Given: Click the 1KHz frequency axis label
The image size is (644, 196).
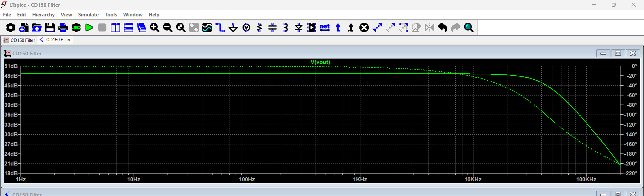Looking at the screenshot, I should [360, 180].
